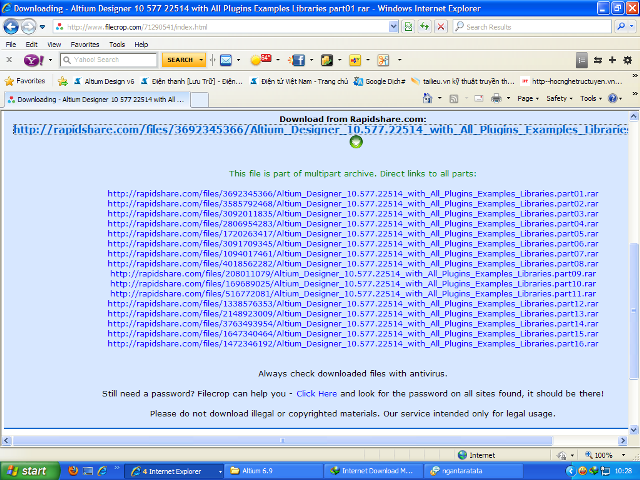The image size is (640, 480).
Task: Open the recent pages dropdown near Back button
Action: tap(42, 27)
